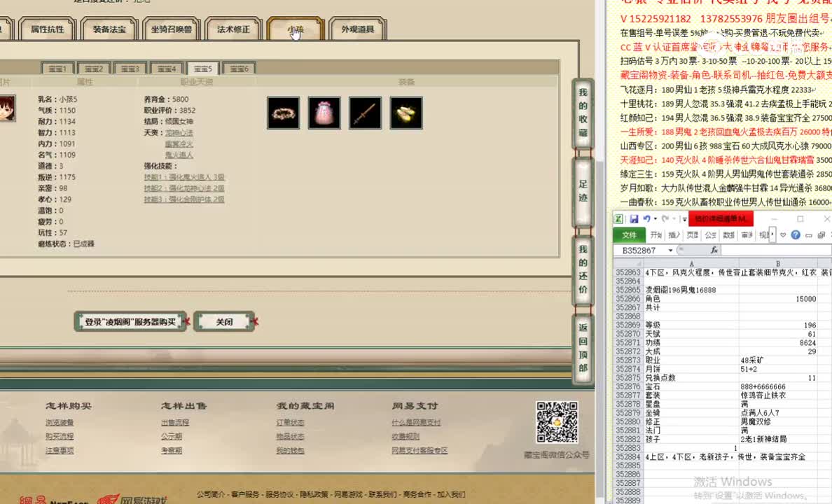This screenshot has width=832, height=504.
Task: Select the sword weapon icon
Action: pyautogui.click(x=364, y=113)
